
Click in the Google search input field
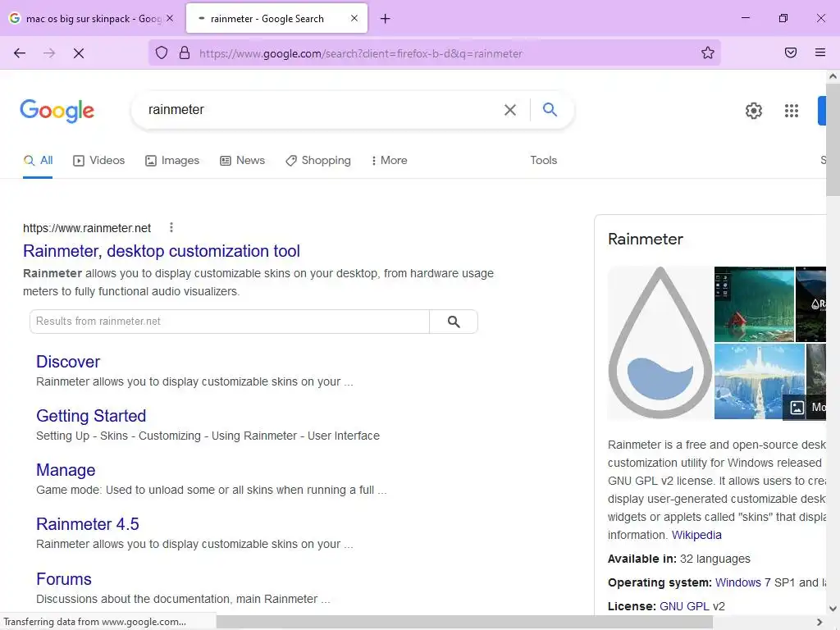(322, 110)
